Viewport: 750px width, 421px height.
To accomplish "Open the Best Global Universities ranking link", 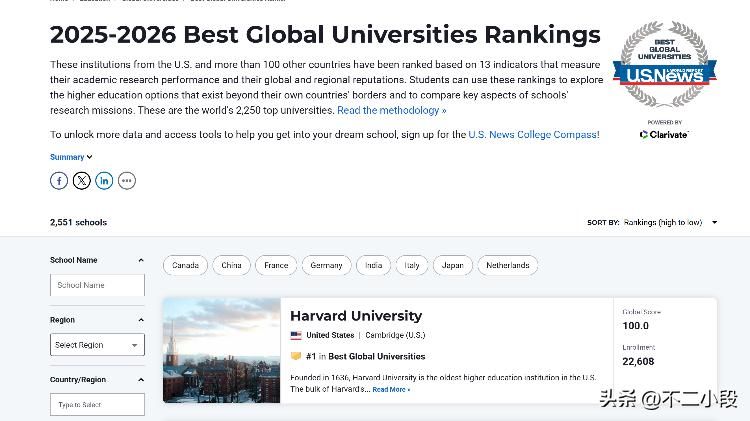I will click(x=376, y=356).
